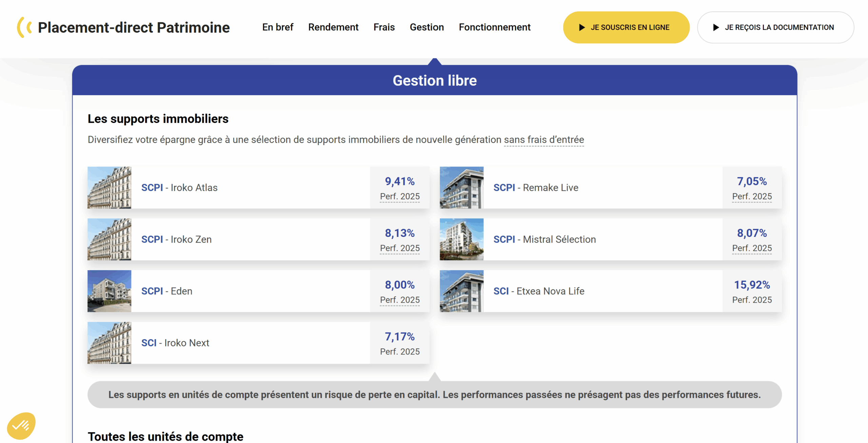Click the 8,07% performance value
The image size is (868, 443).
pyautogui.click(x=752, y=233)
